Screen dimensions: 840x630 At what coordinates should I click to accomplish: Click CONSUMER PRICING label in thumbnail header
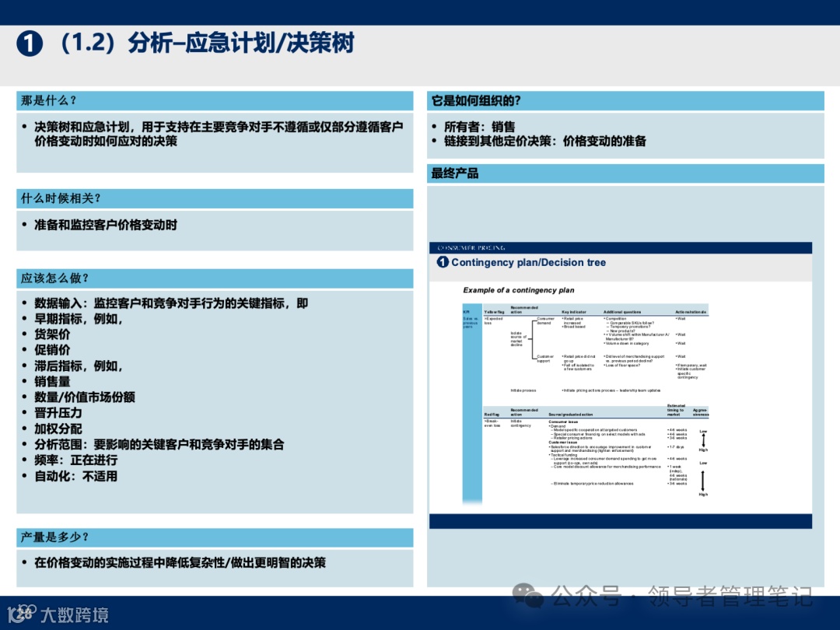pyautogui.click(x=471, y=248)
